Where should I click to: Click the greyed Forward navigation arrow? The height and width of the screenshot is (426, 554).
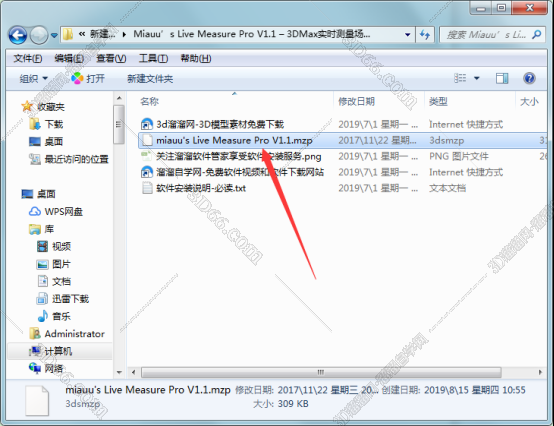[39, 35]
